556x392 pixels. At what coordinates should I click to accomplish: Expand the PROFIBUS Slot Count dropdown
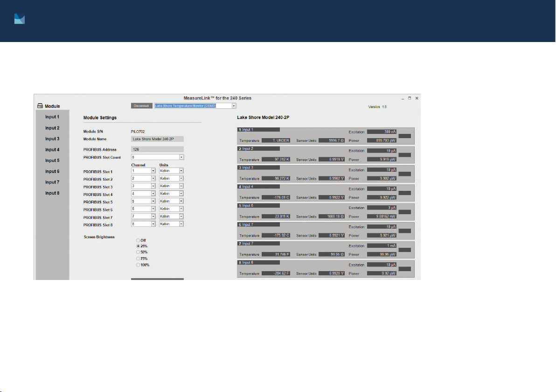tap(181, 157)
